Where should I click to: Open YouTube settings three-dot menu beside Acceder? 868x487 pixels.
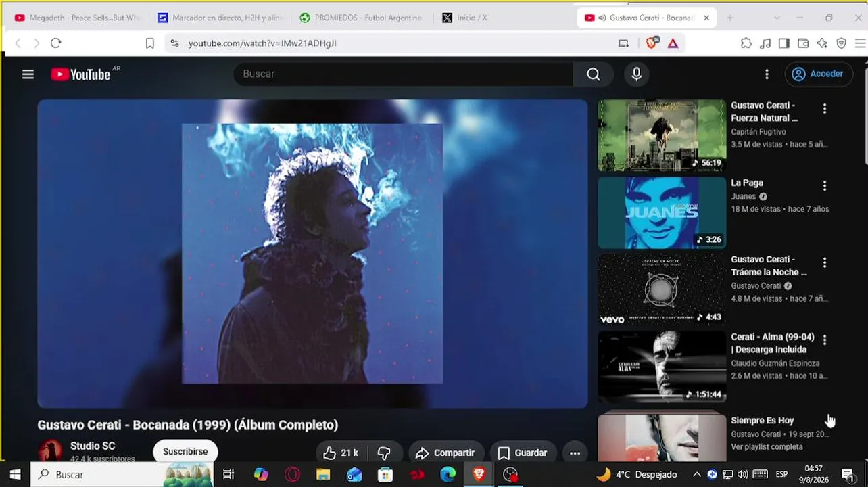[767, 74]
